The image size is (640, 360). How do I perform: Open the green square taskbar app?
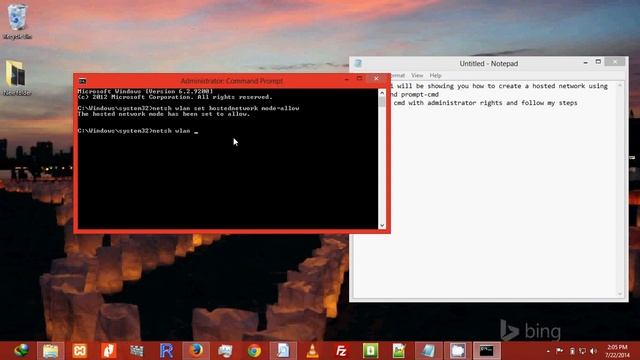click(x=370, y=351)
